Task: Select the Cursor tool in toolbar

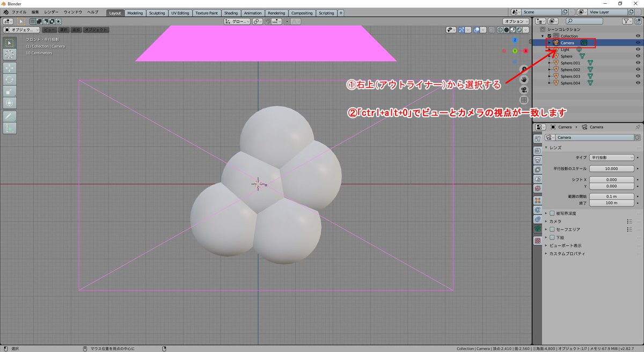Action: click(x=10, y=54)
